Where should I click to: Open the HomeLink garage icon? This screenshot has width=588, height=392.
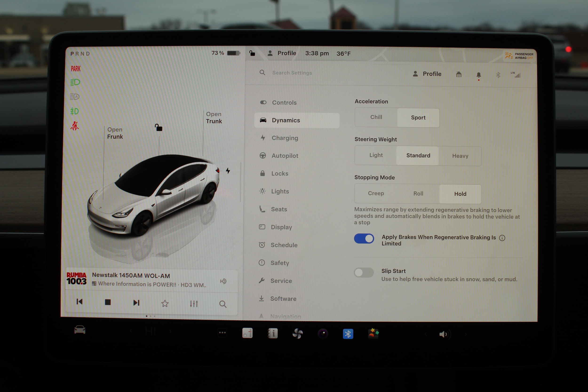tap(458, 74)
